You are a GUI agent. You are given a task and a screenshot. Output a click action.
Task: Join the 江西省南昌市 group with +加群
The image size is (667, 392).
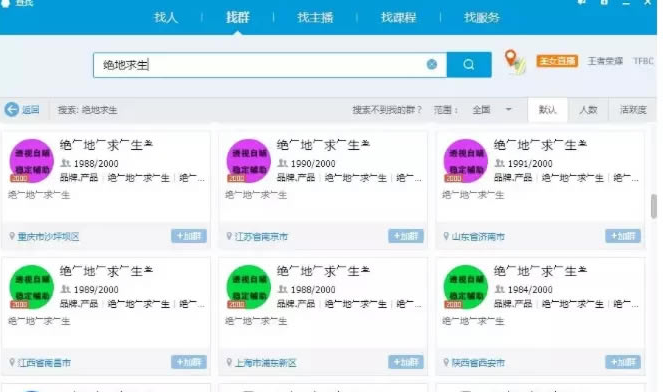click(189, 362)
